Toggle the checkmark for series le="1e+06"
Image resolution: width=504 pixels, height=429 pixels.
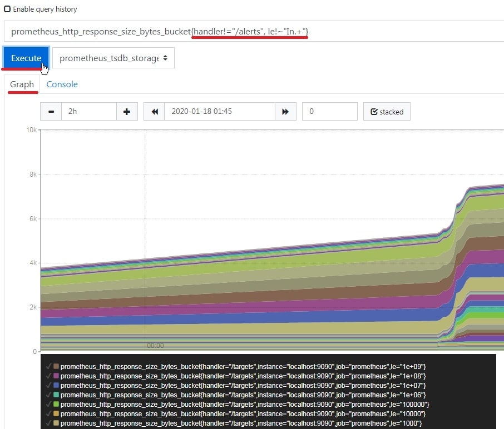(x=48, y=395)
